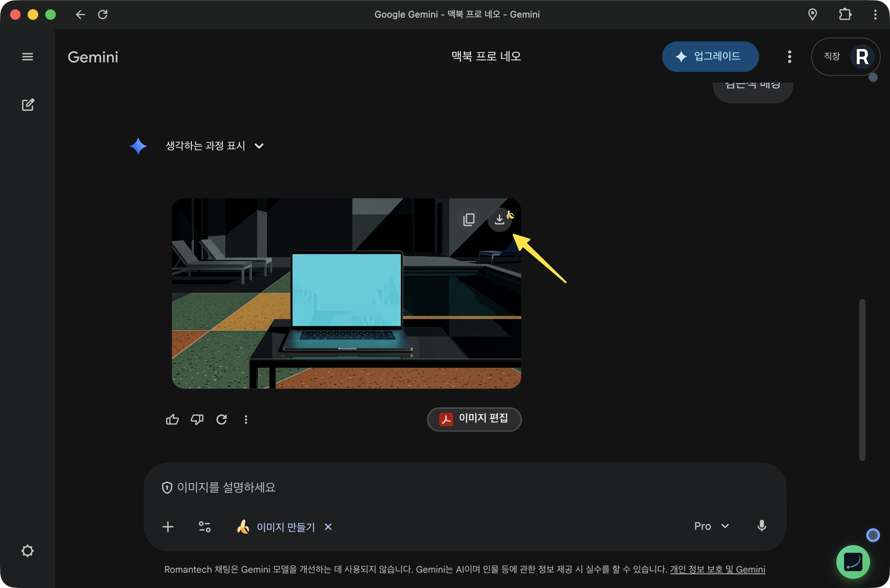Open the R profile account menu
Image resolution: width=890 pixels, height=588 pixels.
862,56
